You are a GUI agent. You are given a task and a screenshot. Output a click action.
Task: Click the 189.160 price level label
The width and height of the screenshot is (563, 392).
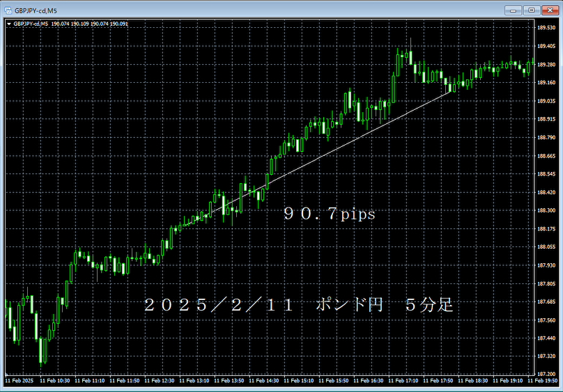[546, 82]
